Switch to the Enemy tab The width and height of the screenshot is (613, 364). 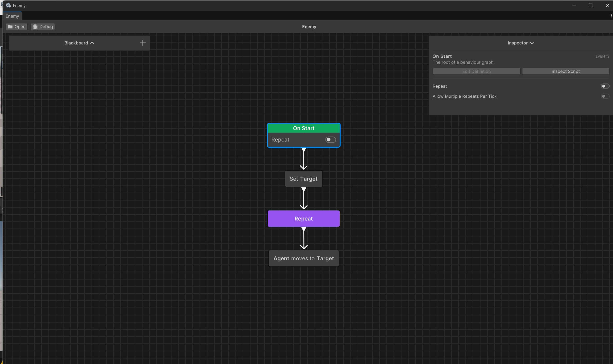(12, 16)
